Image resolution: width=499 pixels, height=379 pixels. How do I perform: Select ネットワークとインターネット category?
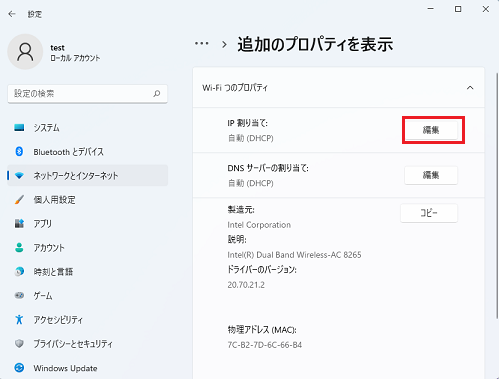pos(88,176)
